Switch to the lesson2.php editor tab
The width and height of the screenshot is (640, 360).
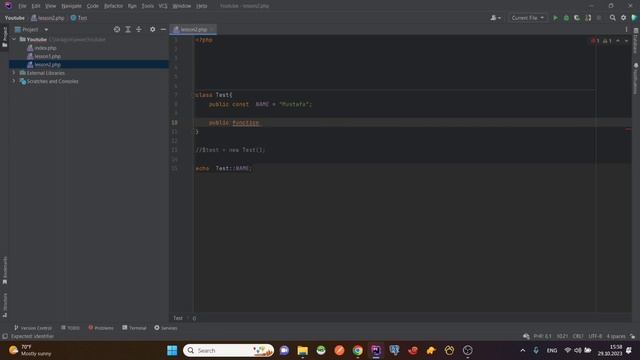tap(193, 29)
